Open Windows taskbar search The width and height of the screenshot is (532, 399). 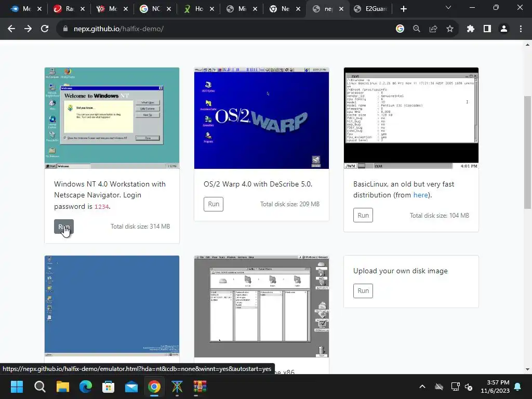[39, 387]
